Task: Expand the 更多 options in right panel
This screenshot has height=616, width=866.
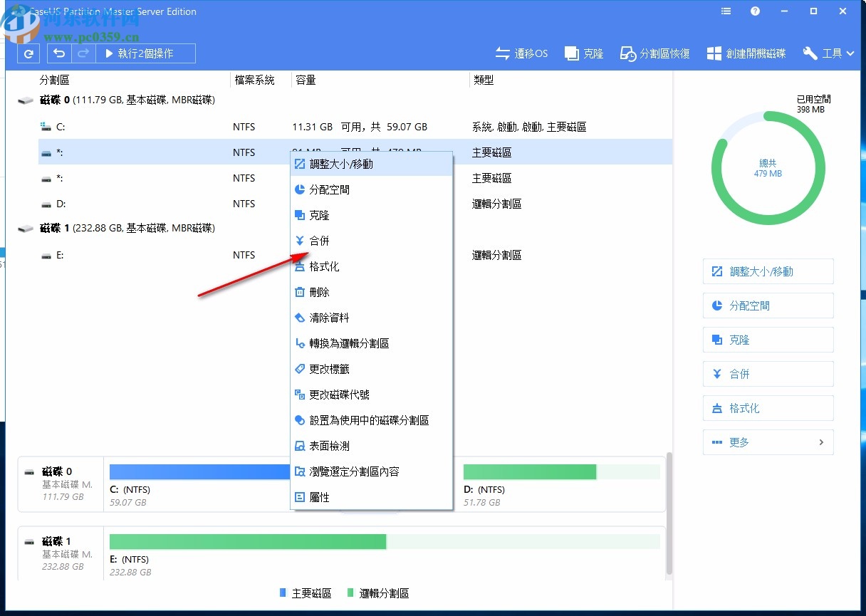Action: pos(768,442)
